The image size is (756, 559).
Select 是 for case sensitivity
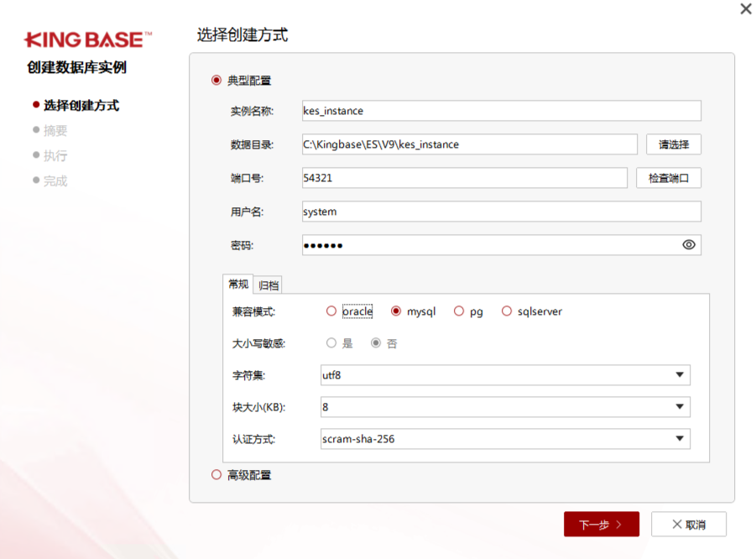[331, 343]
